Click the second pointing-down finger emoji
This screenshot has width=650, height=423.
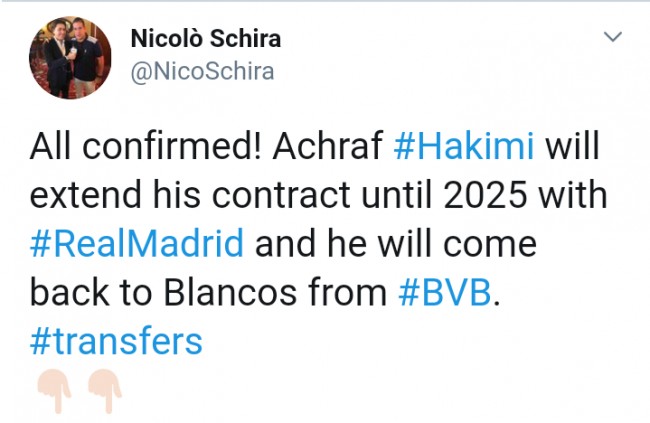[x=102, y=389]
